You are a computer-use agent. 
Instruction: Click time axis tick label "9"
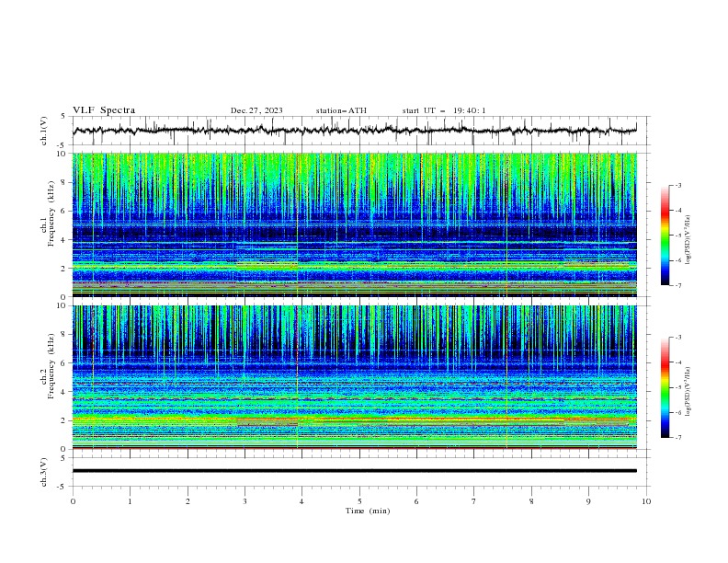point(588,501)
